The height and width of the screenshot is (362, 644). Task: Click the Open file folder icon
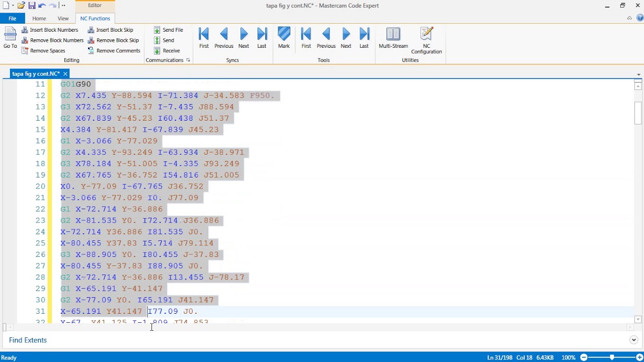coord(21,6)
